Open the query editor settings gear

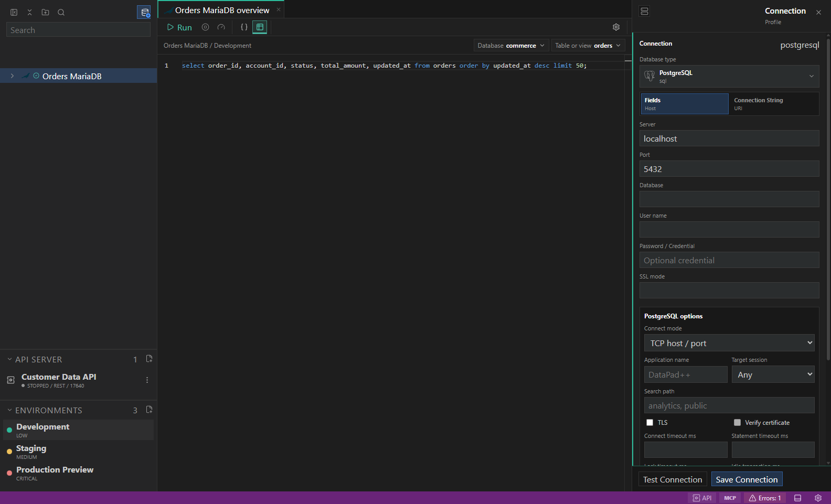616,27
